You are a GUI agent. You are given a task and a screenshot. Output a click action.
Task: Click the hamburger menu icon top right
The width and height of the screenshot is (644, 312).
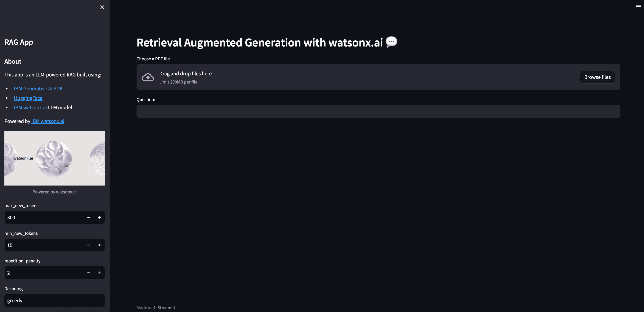point(639,7)
